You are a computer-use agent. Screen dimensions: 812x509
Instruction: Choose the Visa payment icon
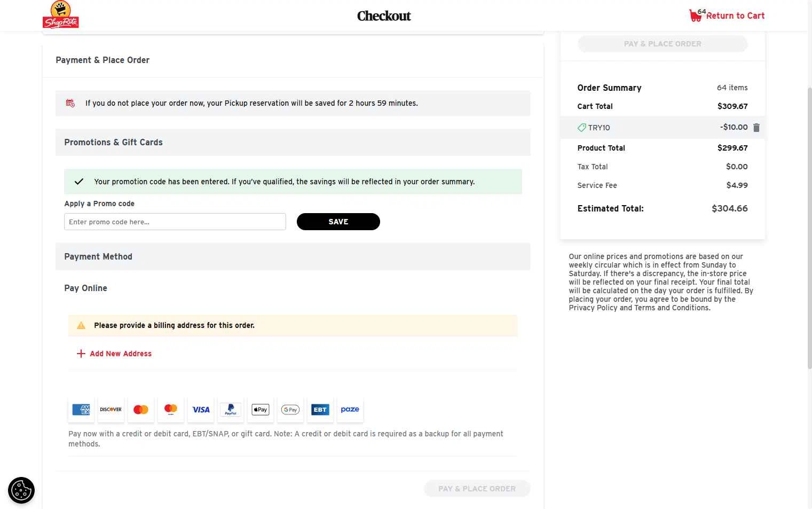[x=201, y=410]
